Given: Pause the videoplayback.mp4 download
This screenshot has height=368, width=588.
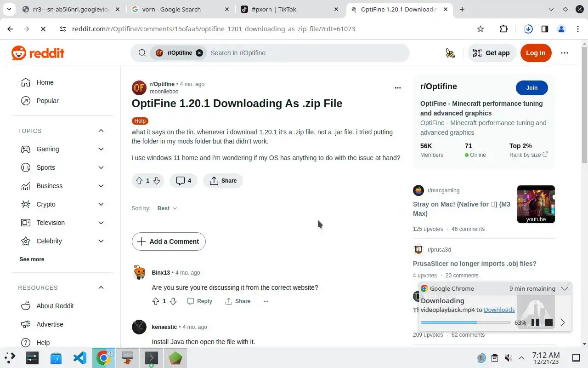Looking at the screenshot, I should [x=535, y=322].
